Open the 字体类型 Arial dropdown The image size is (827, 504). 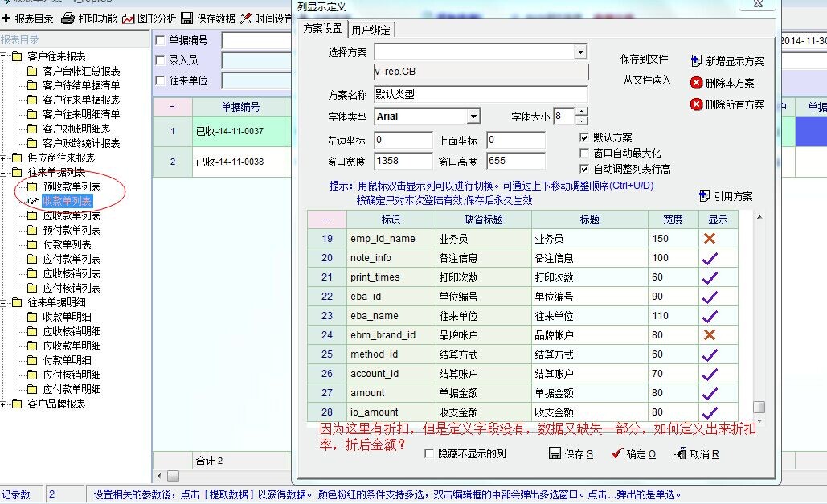click(x=473, y=117)
